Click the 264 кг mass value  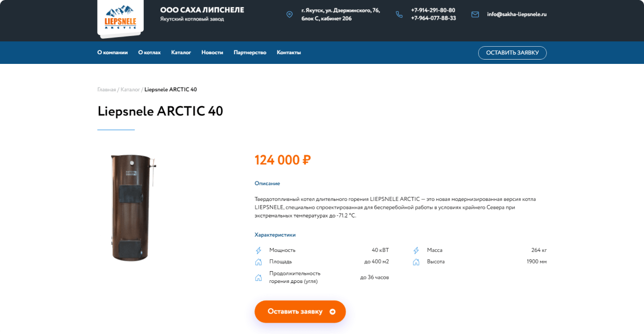[539, 250]
